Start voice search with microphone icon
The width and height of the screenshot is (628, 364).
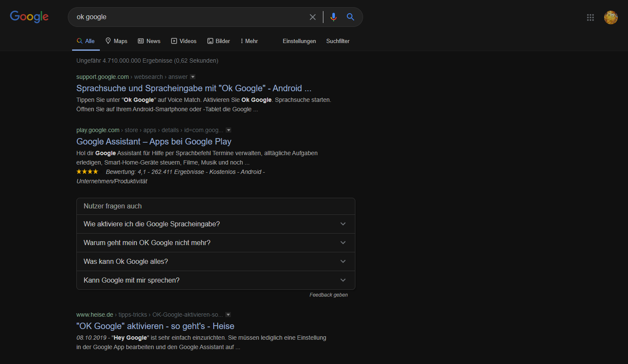point(334,17)
